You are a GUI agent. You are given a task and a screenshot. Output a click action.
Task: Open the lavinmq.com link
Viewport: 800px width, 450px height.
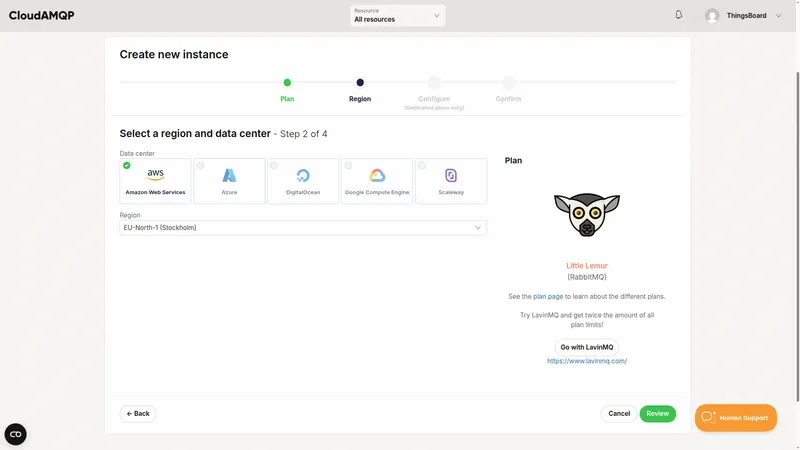pos(587,361)
